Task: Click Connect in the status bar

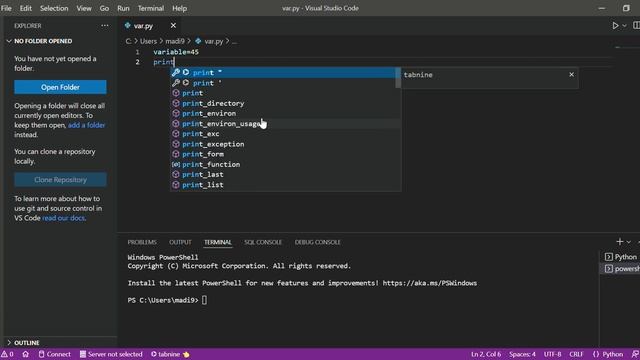Action: [x=54, y=354]
